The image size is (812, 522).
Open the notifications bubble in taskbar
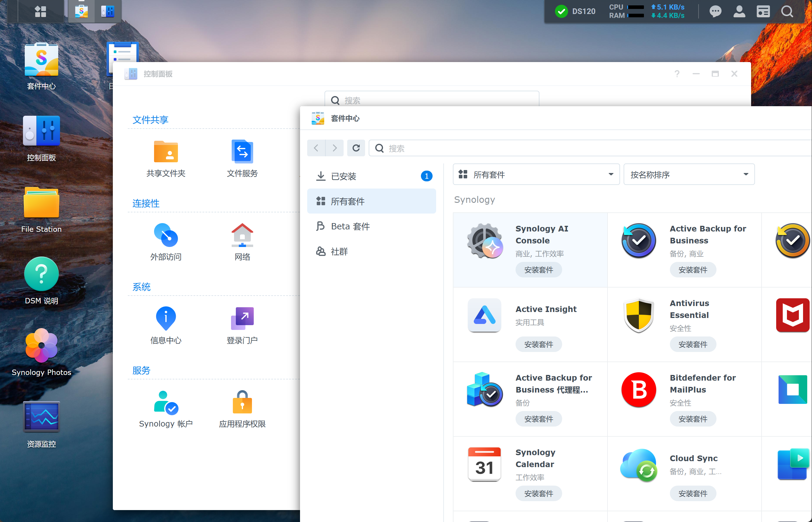(715, 11)
